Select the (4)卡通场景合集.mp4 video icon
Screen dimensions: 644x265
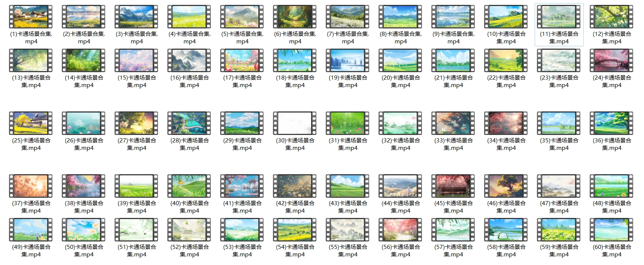[x=189, y=16]
